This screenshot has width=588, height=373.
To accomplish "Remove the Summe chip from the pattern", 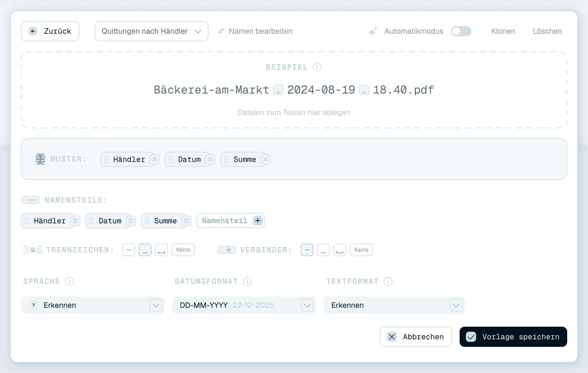I will (x=266, y=159).
